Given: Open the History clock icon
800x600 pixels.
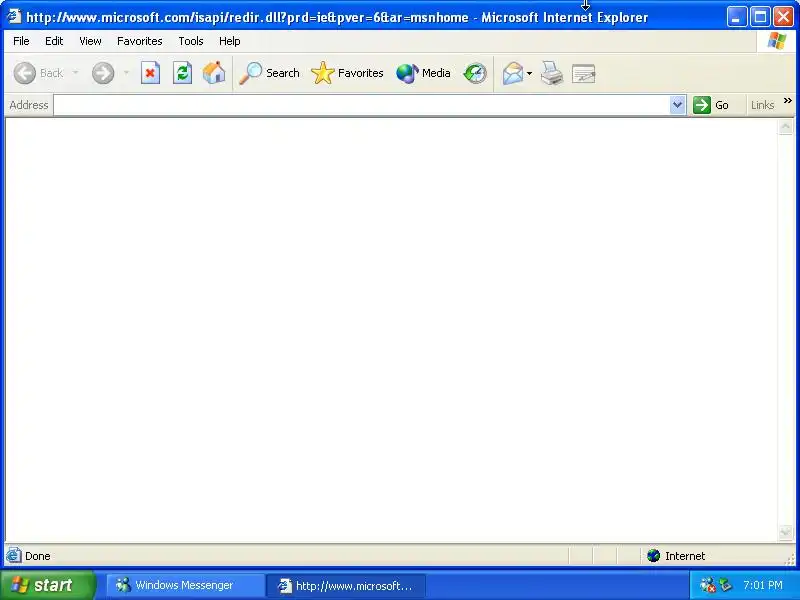Looking at the screenshot, I should point(475,73).
